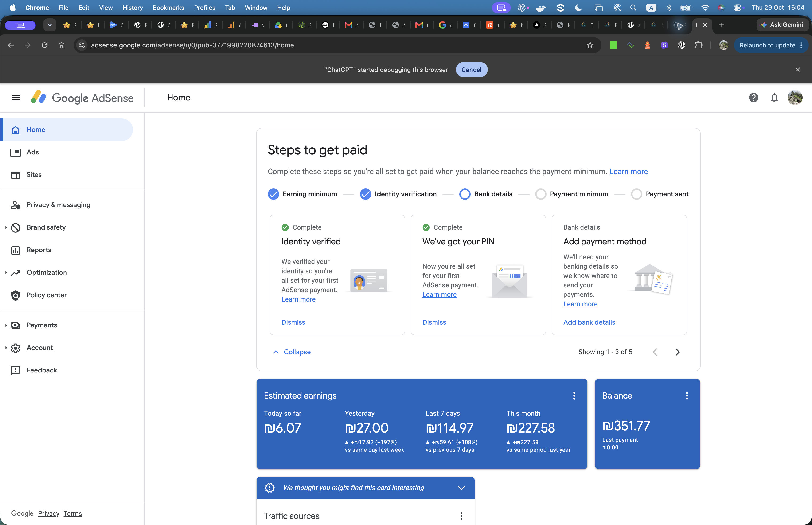Reload the page in Chrome
This screenshot has height=525, width=812.
click(45, 45)
